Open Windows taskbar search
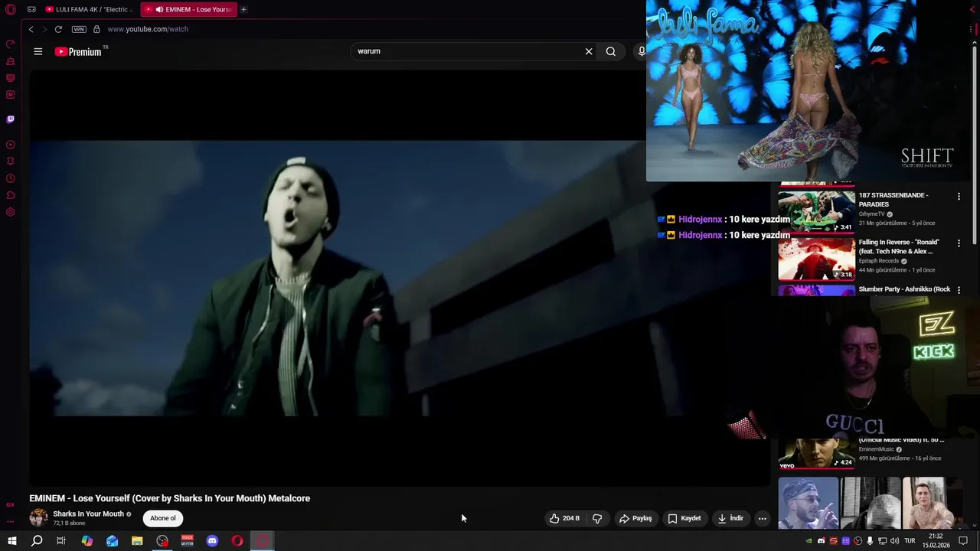This screenshot has width=980, height=551. (x=37, y=541)
